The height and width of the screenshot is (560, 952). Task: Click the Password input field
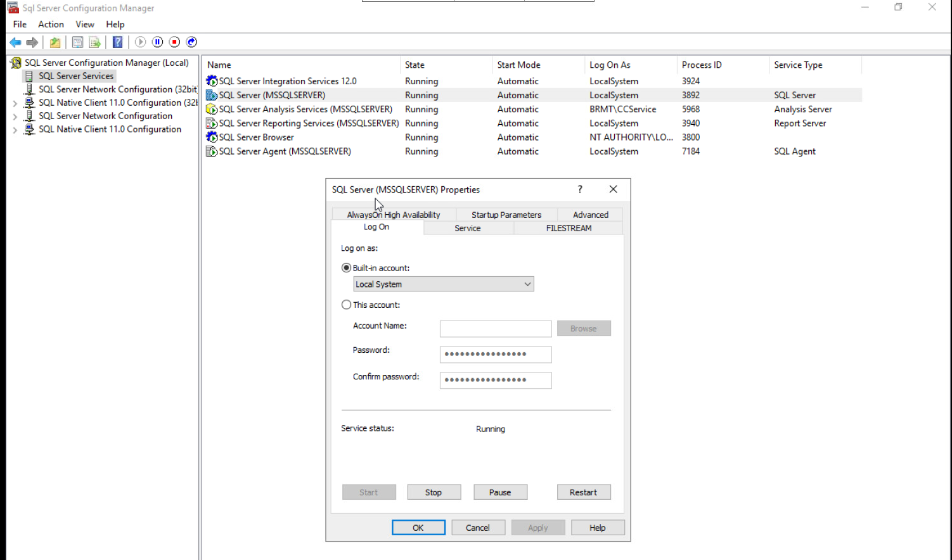tap(496, 354)
